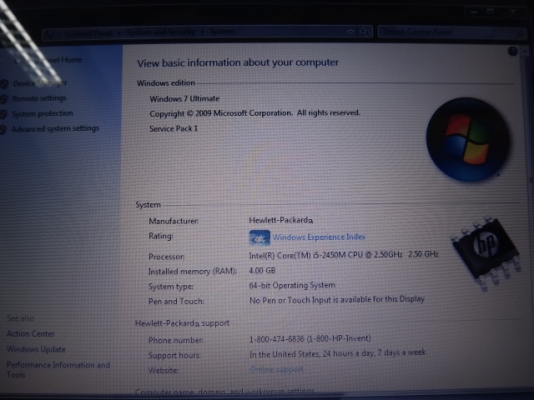
Task: Click the 4.00 GB installed memory value
Action: 262,271
